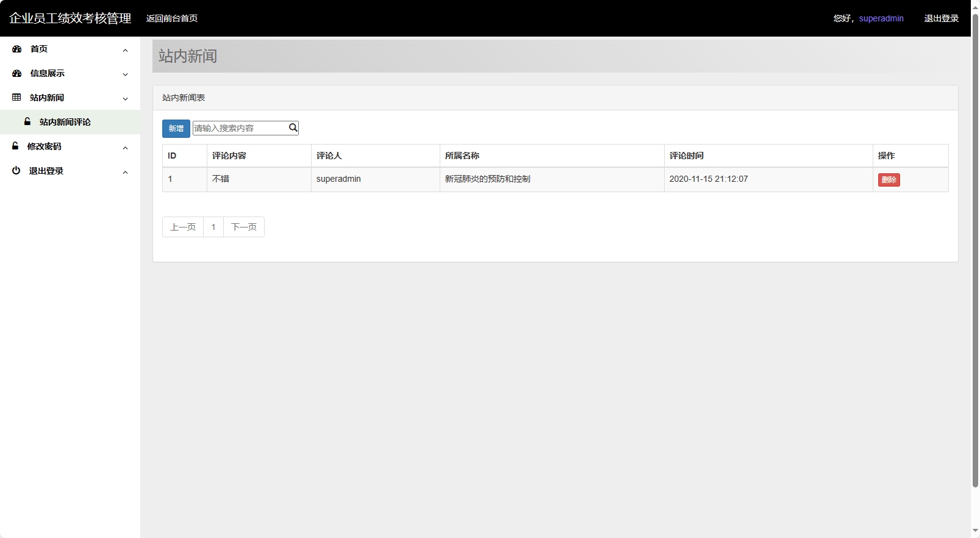The image size is (980, 538).
Task: Click the 评论人 column header
Action: point(376,156)
